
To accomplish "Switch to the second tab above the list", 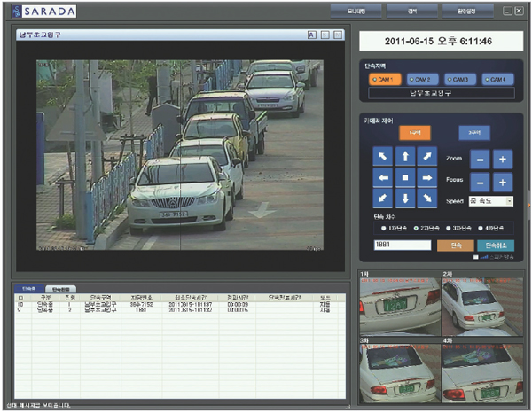I will pyautogui.click(x=59, y=288).
